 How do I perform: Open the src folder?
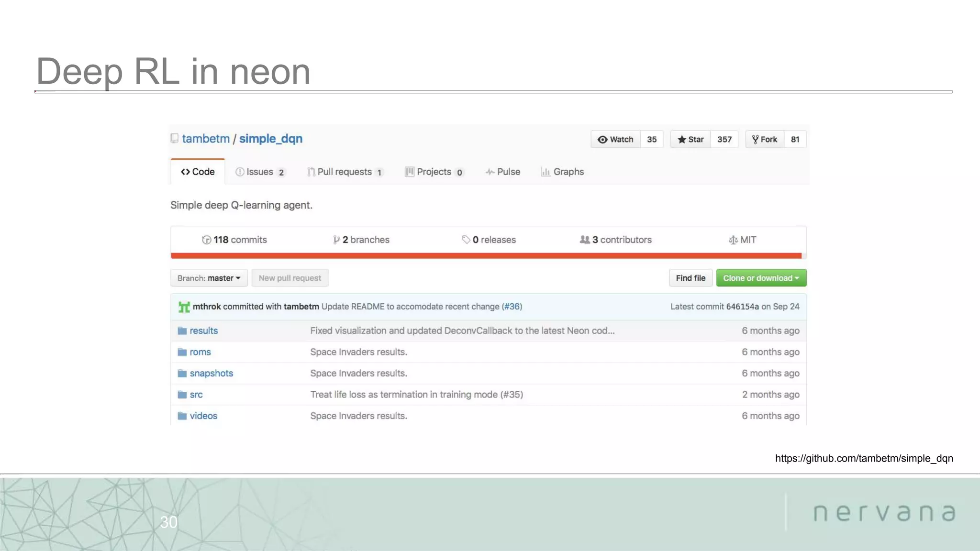196,395
